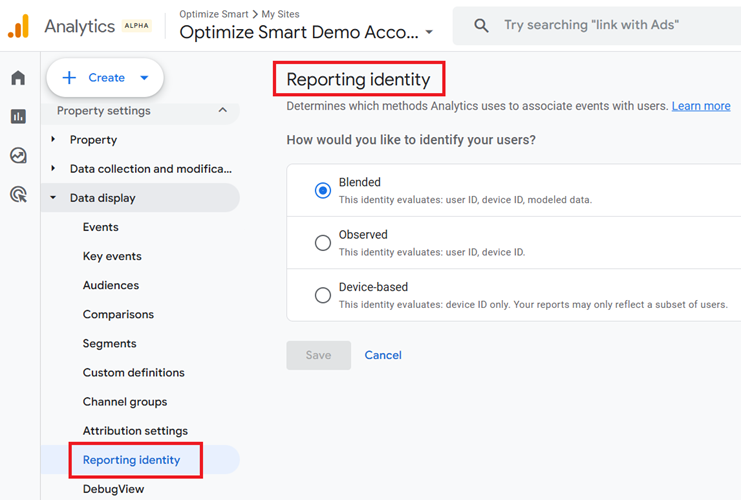Open Custom definitions menu item

point(134,372)
